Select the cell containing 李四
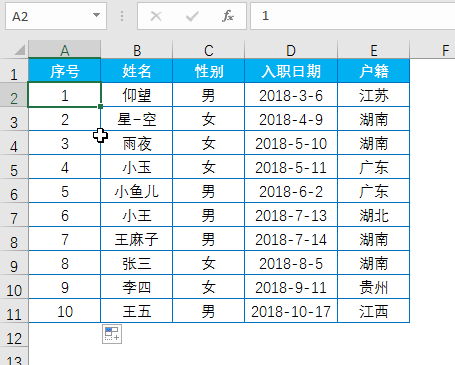 (x=137, y=287)
